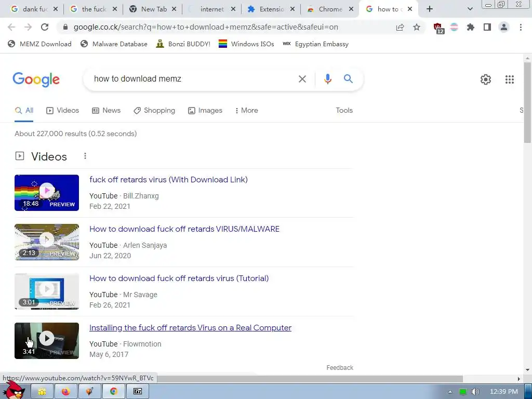Viewport: 532px width, 399px height.
Task: Close the active 'how to' tab
Action: (x=410, y=9)
